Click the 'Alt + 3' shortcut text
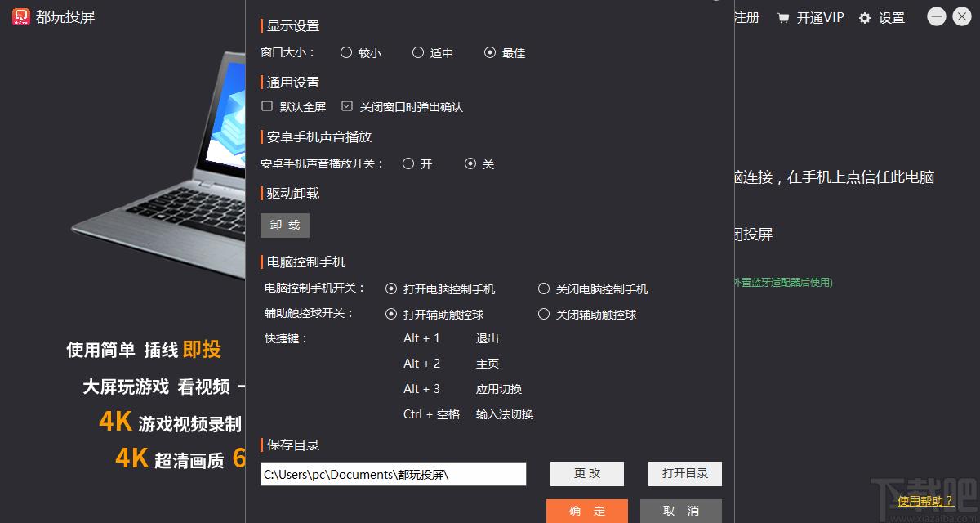 tap(421, 389)
